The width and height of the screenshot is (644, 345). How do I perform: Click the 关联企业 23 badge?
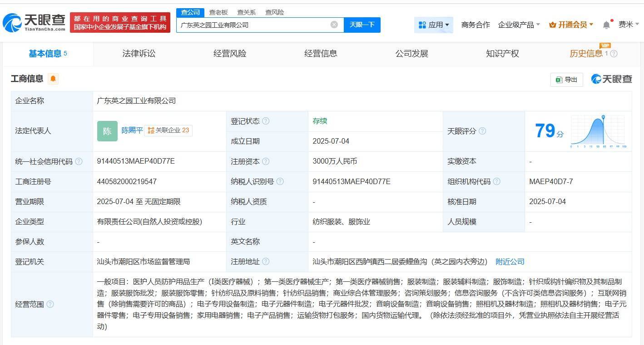[x=168, y=130]
